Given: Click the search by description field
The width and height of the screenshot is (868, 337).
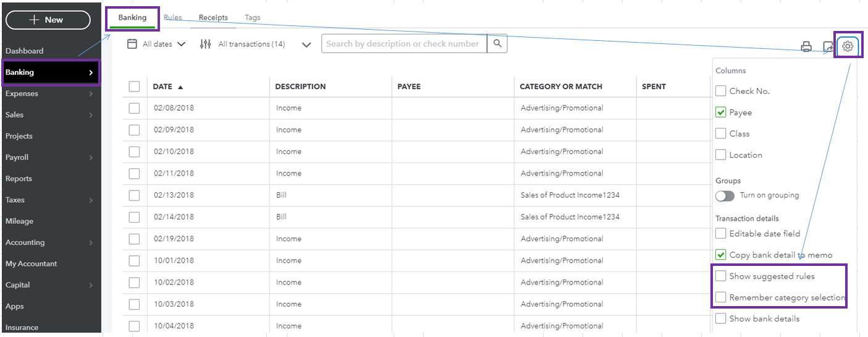Looking at the screenshot, I should pyautogui.click(x=404, y=44).
